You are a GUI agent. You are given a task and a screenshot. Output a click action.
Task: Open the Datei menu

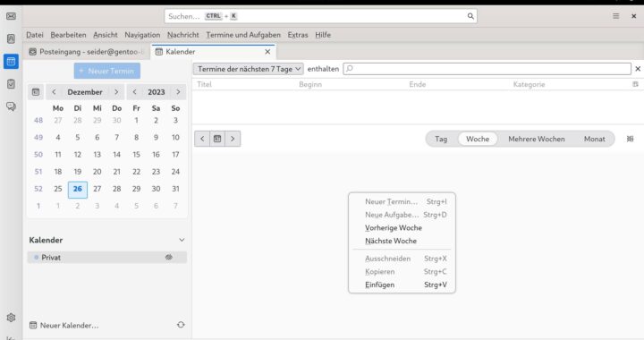(35, 35)
